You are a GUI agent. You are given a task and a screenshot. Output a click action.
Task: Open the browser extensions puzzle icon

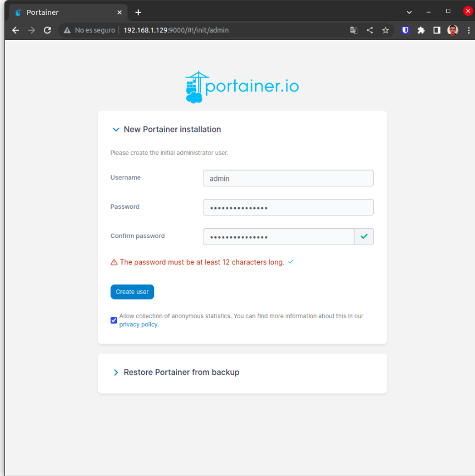pos(421,30)
